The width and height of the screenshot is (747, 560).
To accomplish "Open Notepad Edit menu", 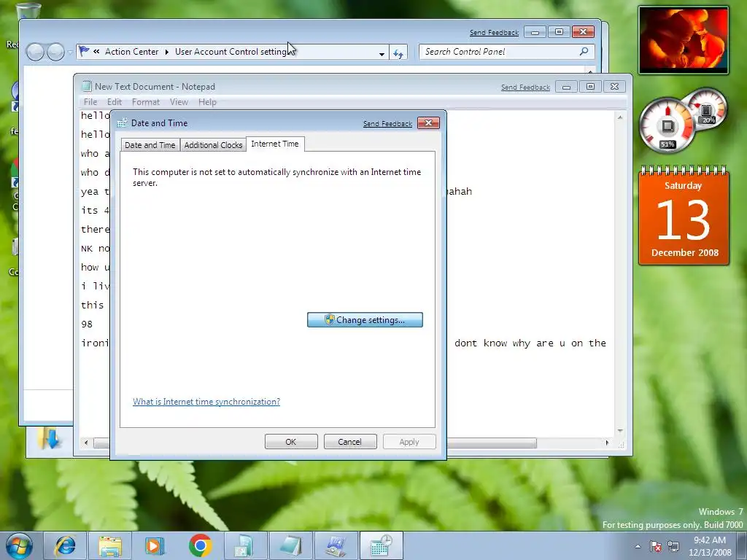I will click(x=115, y=102).
